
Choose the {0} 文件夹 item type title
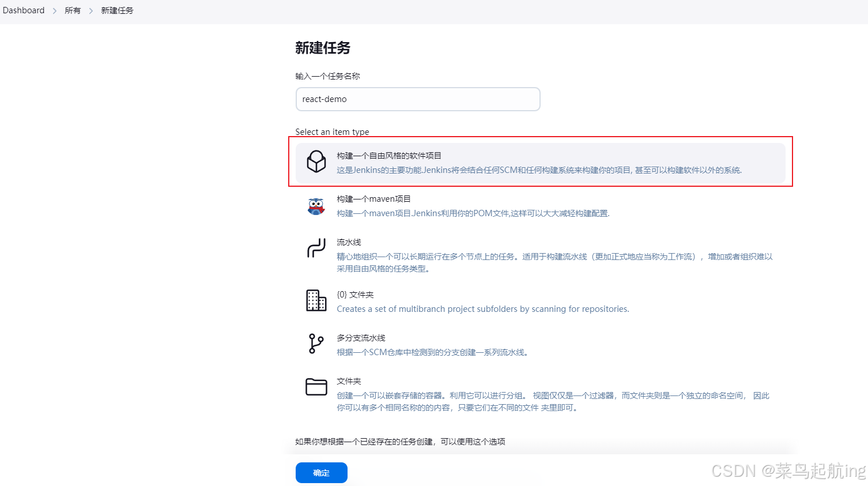355,295
